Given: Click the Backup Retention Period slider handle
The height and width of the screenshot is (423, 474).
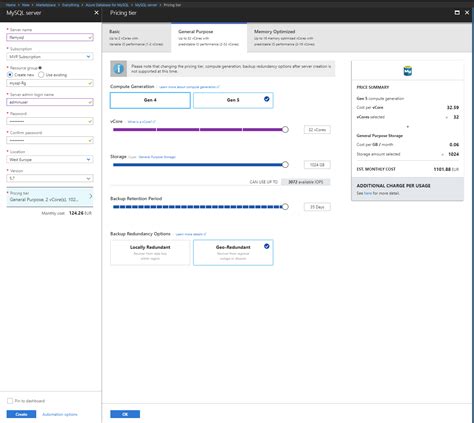Looking at the screenshot, I should [285, 207].
